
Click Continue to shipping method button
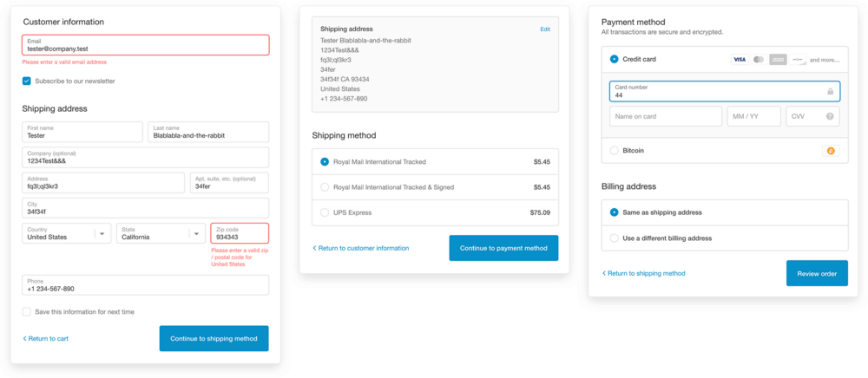[x=214, y=338]
